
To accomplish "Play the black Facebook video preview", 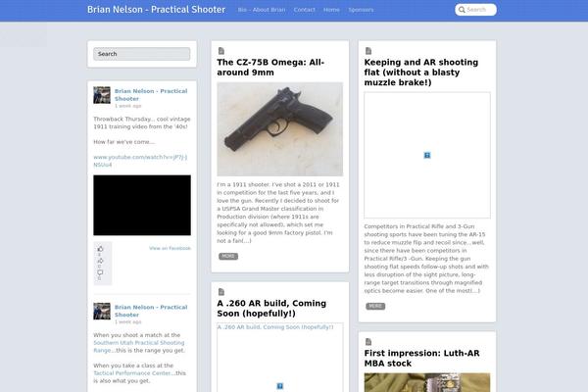I will click(142, 205).
